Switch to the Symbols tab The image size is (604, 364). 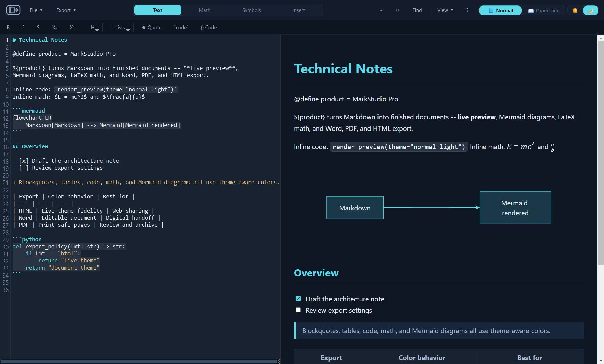click(252, 10)
